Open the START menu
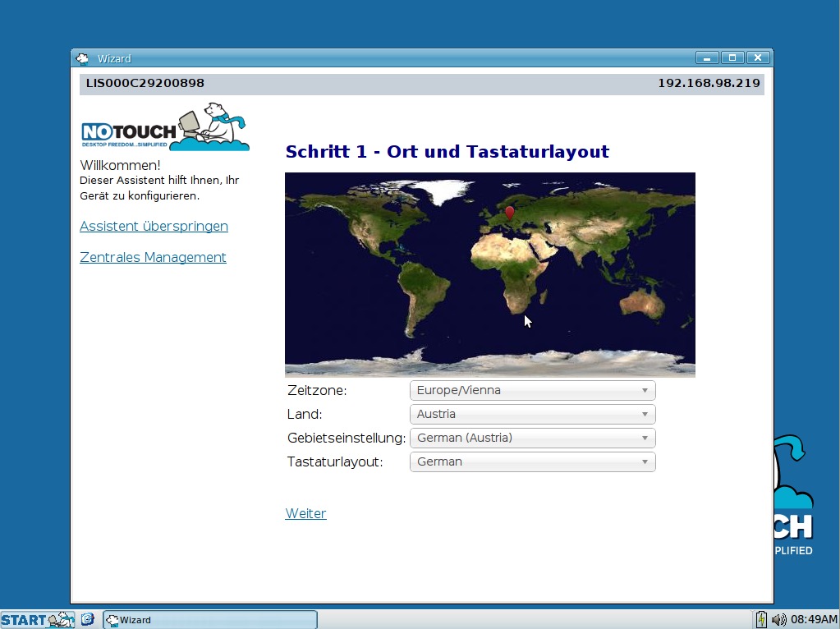The image size is (840, 629). 25,620
